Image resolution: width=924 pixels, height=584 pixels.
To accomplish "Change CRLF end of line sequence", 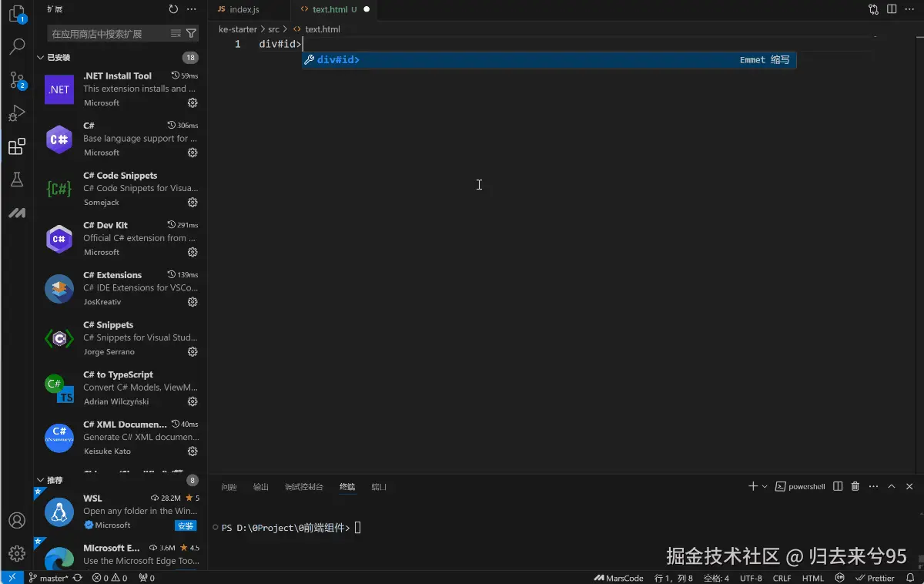I will pos(782,578).
